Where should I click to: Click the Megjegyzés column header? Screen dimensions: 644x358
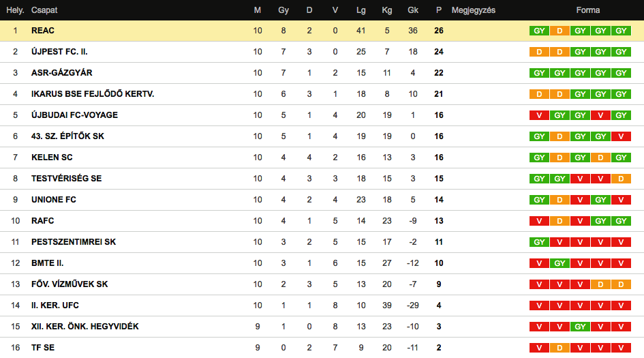click(x=473, y=10)
